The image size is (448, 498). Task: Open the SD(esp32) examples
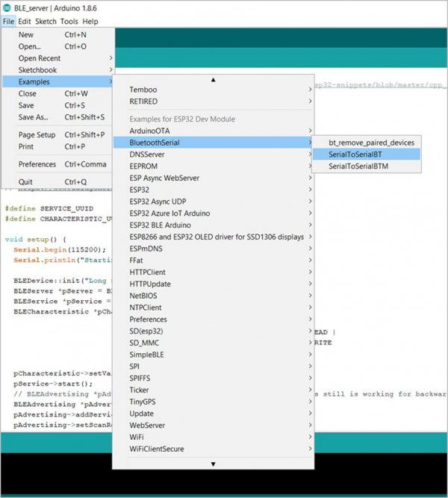point(214,331)
